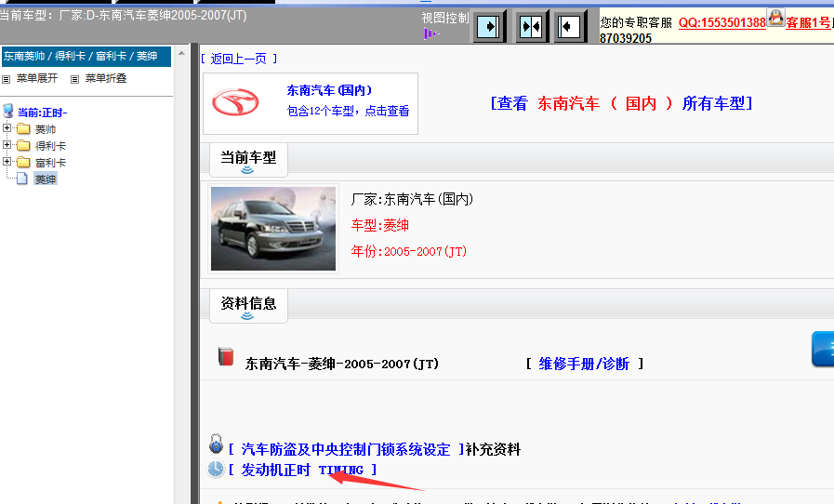The width and height of the screenshot is (834, 504).
Task: Click the 菱帅 folder icon
Action: point(23,129)
